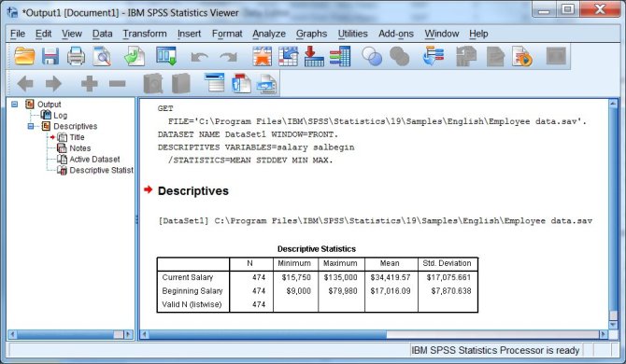626x364 pixels.
Task: Click the Descriptives heading in output pane
Action: [193, 190]
